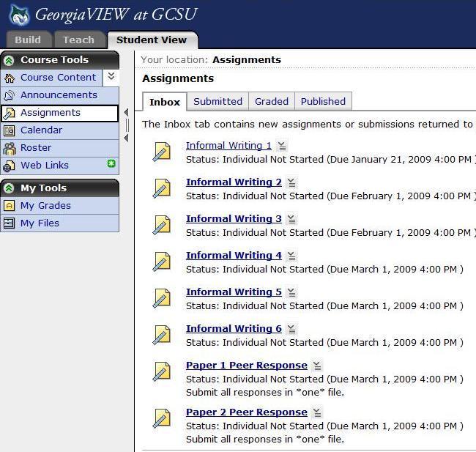Open the Web Links sidebar link
Viewport: 476px width, 452px height.
(45, 166)
